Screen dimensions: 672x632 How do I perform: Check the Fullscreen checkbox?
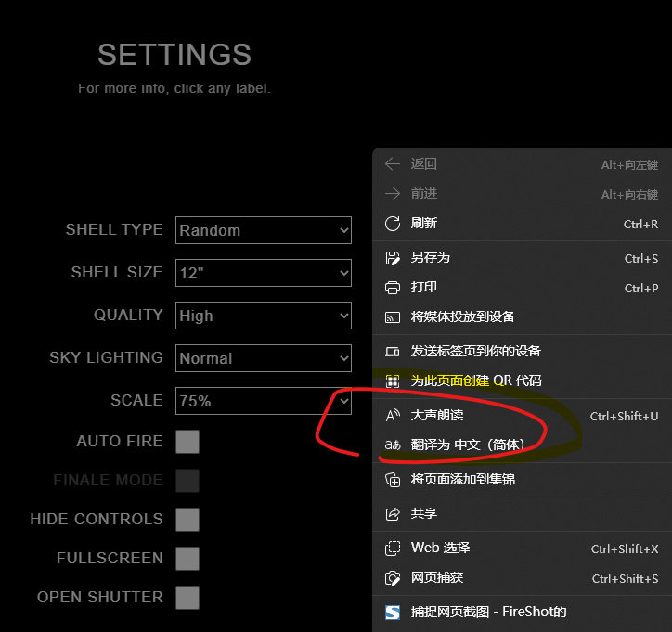point(187,559)
